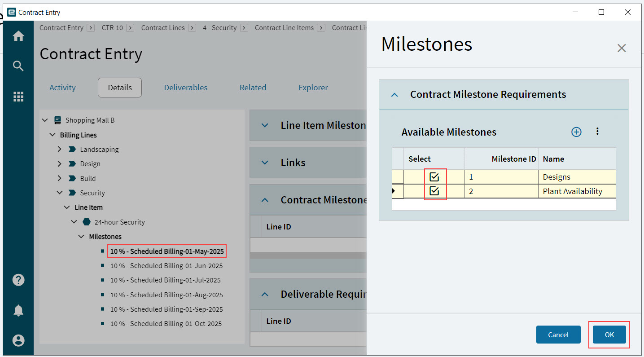The width and height of the screenshot is (644, 357).
Task: Click the Name column header
Action: (577, 159)
